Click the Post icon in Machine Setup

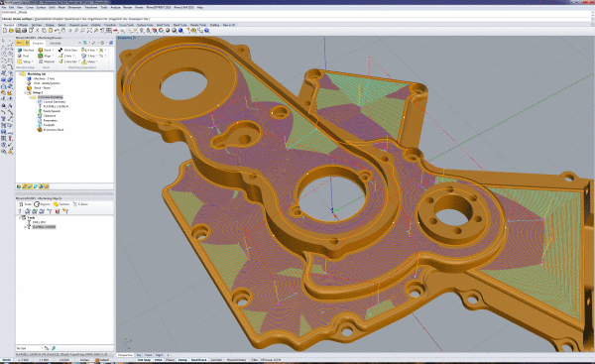tap(20, 56)
